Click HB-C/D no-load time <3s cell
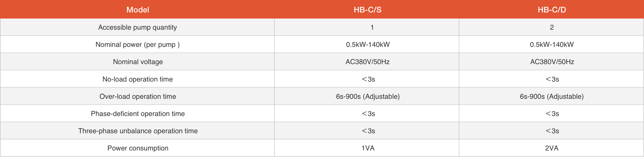Viewport: 644px width, 157px height. tap(552, 79)
